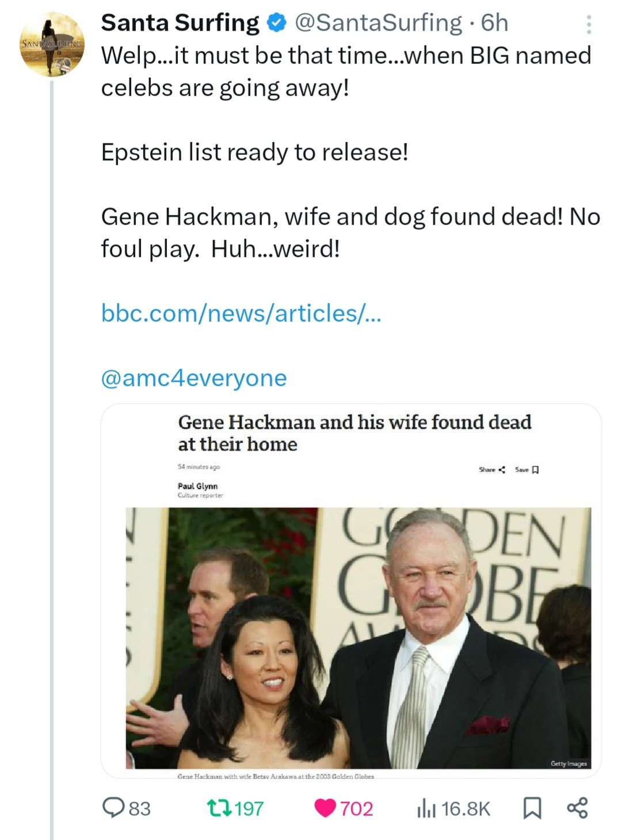Click the article's Save bookmark icon

coord(535,470)
